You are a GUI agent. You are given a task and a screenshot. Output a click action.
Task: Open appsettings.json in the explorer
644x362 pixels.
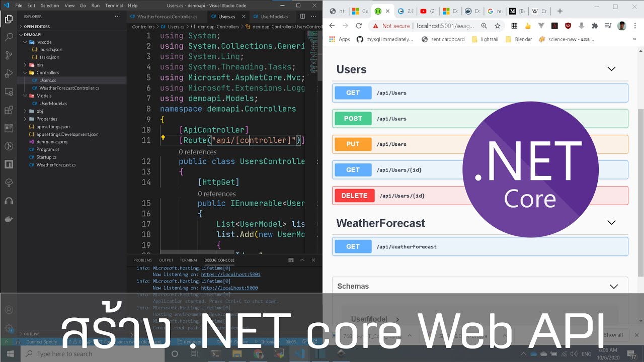click(53, 127)
